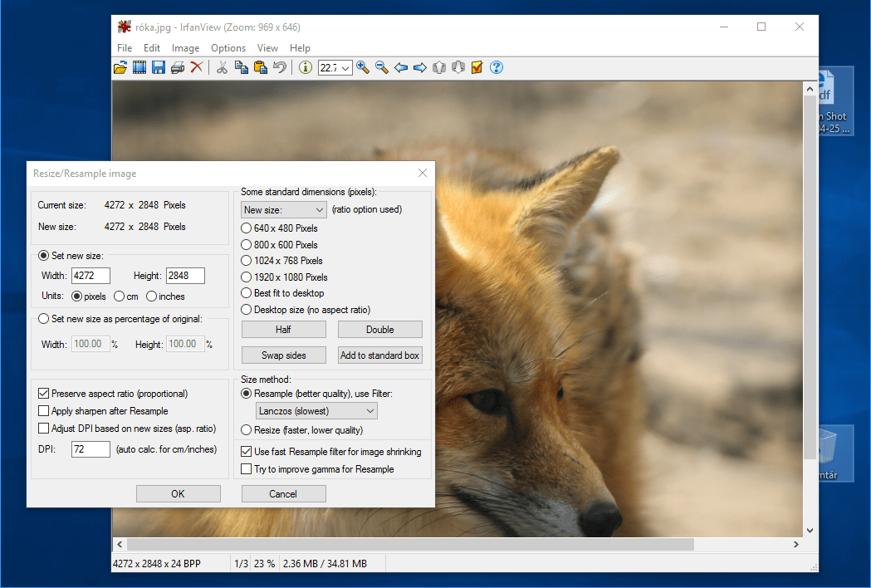This screenshot has width=871, height=588.
Task: Toggle 'Preserve aspect ratio (proportional)' checkbox
Action: (x=43, y=394)
